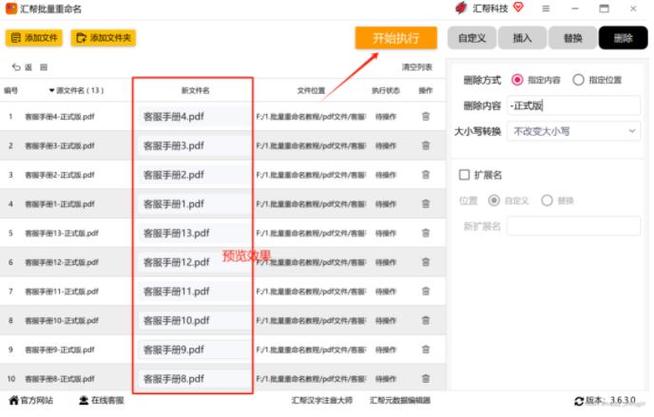Click new name cell 客服手册9.pdf

click(x=193, y=350)
